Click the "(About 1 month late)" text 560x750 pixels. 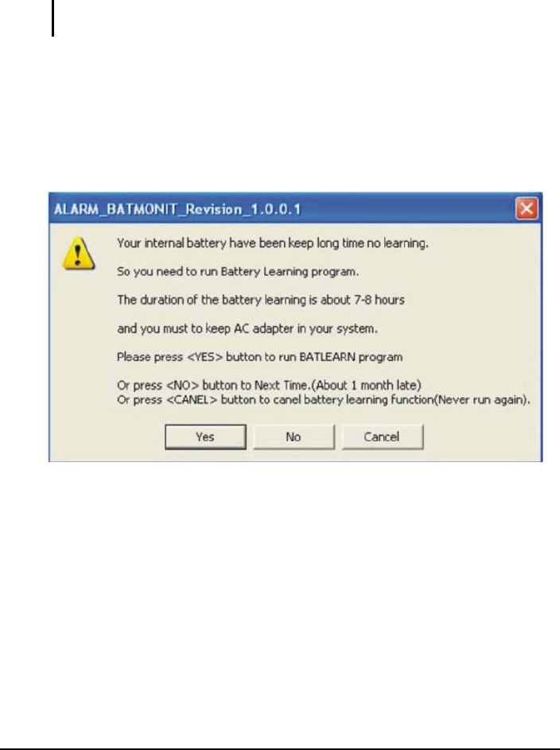366,386
